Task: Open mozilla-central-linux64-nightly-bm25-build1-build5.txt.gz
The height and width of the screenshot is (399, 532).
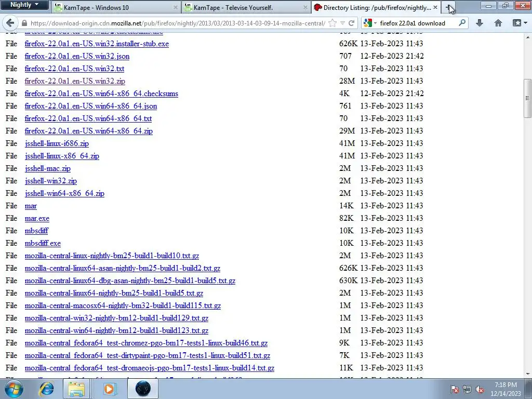Action: pos(114,293)
